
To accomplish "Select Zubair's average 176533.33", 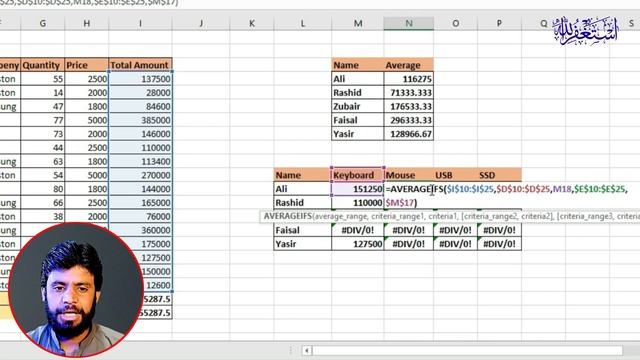I will click(409, 106).
